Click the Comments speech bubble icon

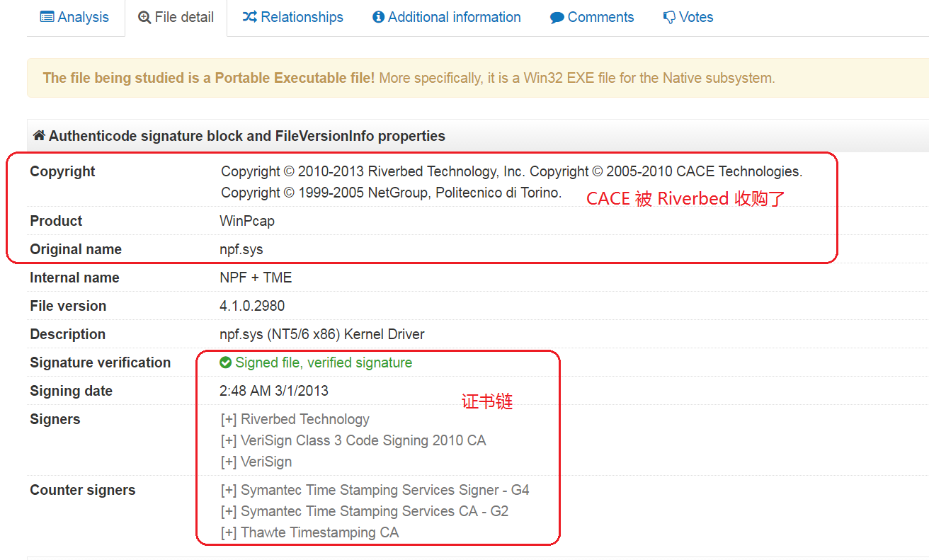click(x=557, y=18)
